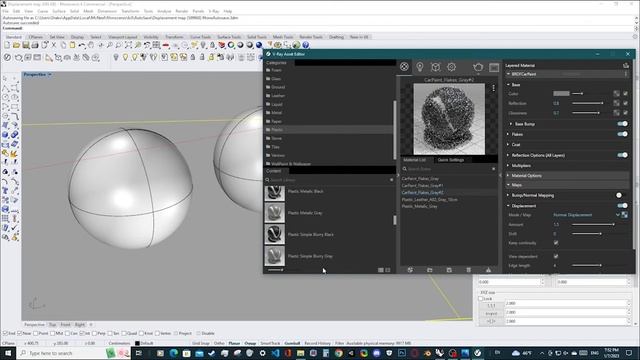Click the Color texture map slot icon

coord(616,93)
